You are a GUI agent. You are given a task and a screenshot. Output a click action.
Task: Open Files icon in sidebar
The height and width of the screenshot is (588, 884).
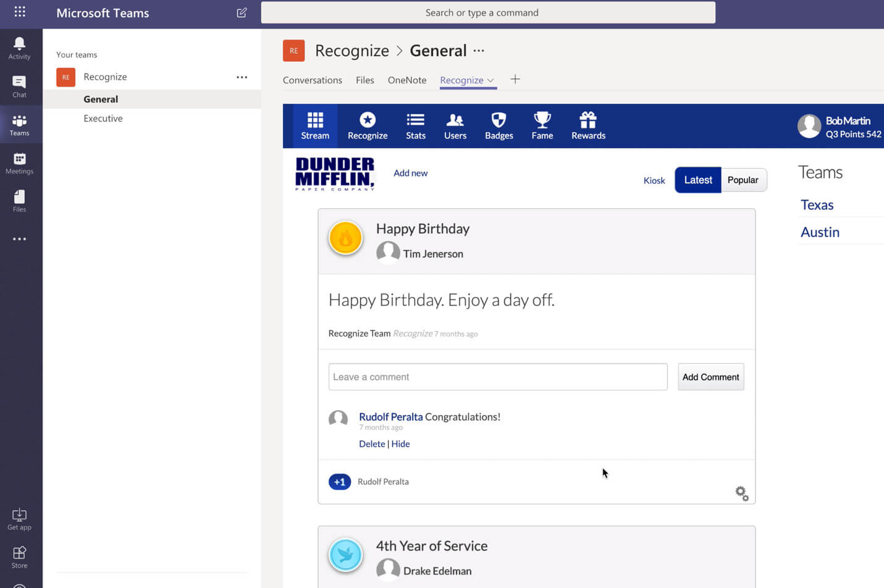click(x=19, y=201)
